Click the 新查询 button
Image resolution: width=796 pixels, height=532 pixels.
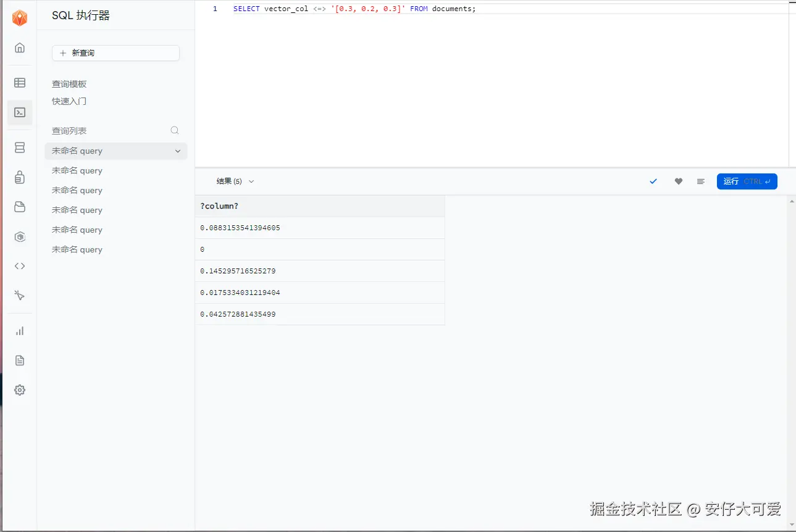(x=115, y=53)
